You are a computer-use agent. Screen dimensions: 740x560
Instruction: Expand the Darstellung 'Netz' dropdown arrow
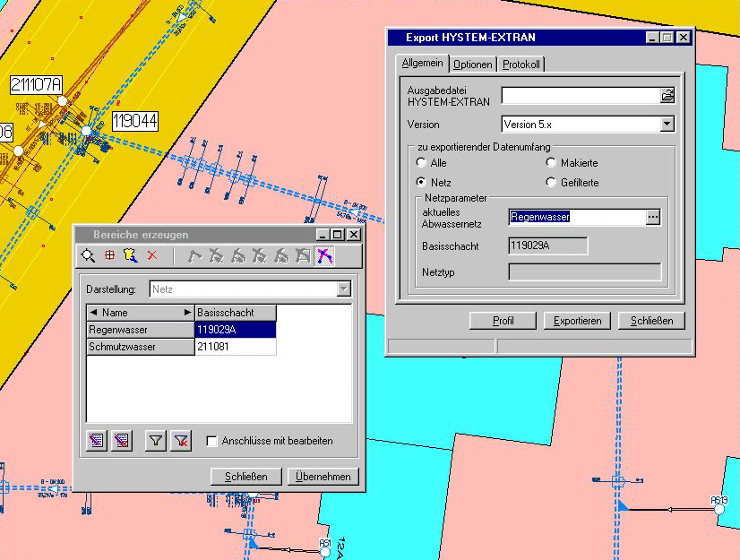pyautogui.click(x=342, y=289)
